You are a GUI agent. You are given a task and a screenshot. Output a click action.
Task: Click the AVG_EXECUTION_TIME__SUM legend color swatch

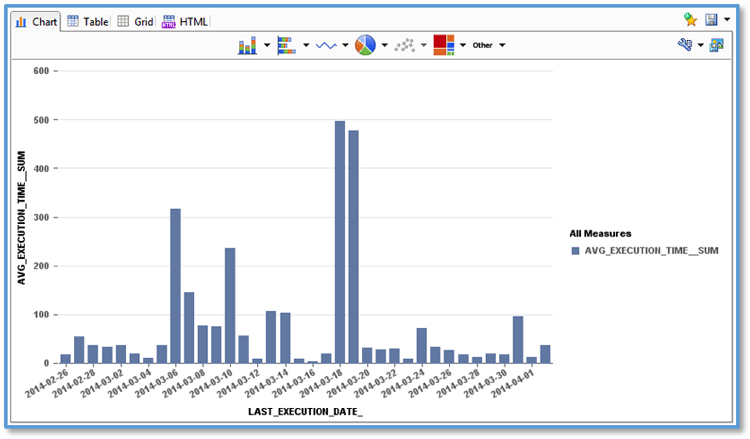pyautogui.click(x=574, y=251)
